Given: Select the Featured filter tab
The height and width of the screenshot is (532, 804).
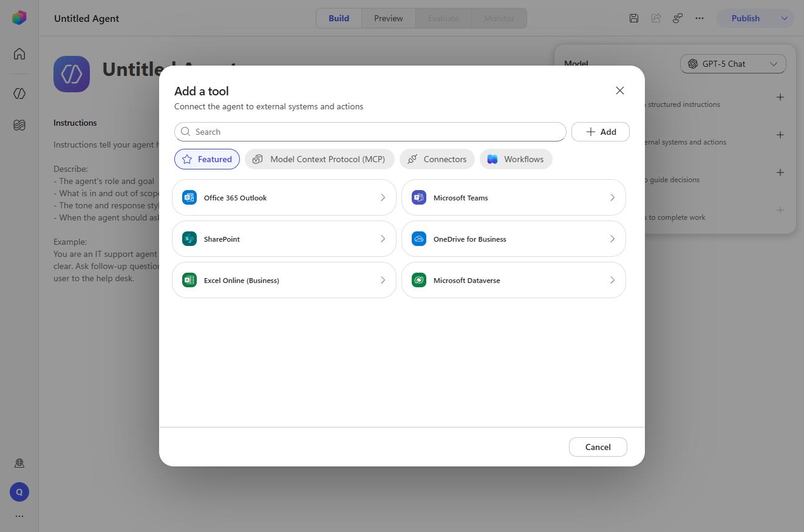Looking at the screenshot, I should pos(207,159).
